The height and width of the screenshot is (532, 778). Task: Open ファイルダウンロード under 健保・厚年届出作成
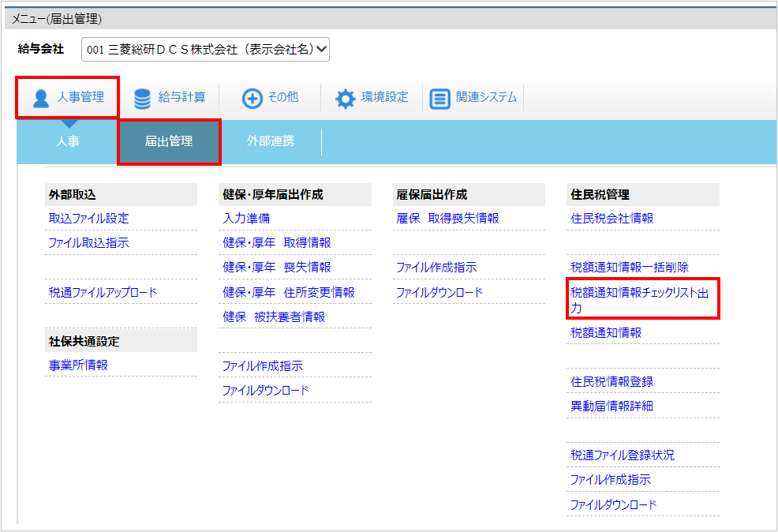pyautogui.click(x=265, y=391)
